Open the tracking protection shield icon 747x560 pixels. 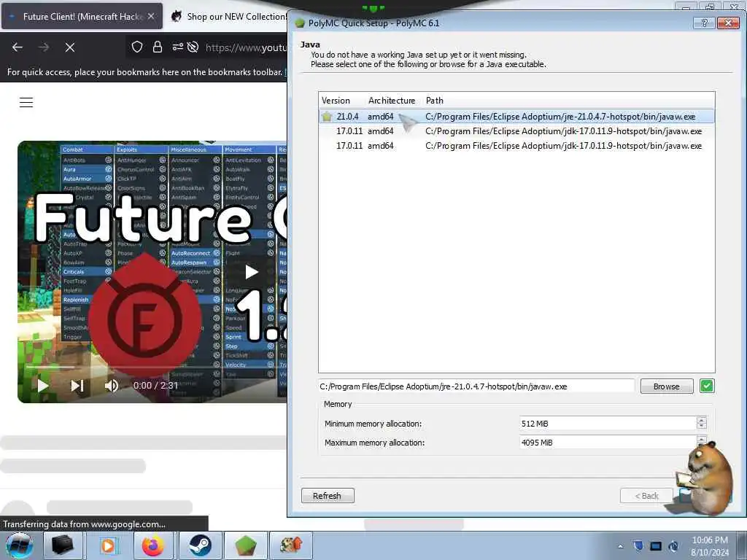point(137,47)
